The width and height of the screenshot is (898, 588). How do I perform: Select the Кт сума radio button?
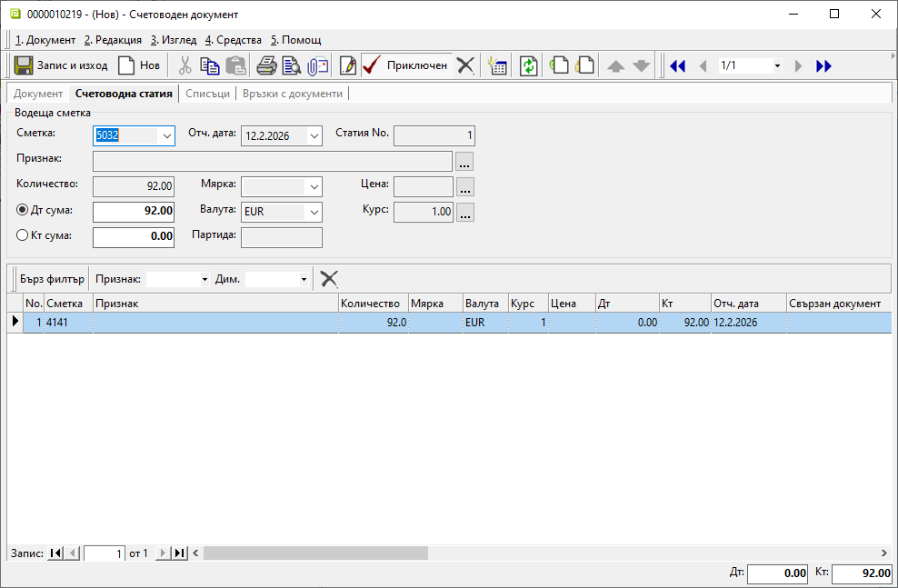[x=23, y=236]
